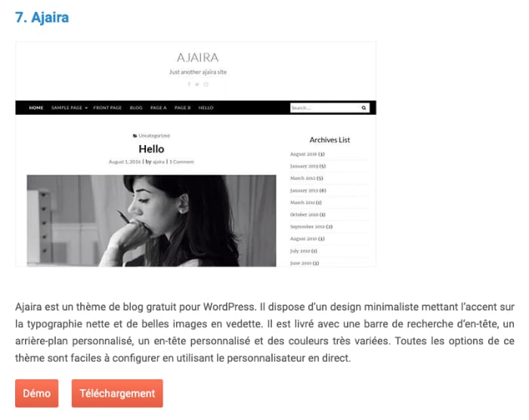Viewport: 529px width, 420px height.
Task: Click the Twitter icon under the tagline
Action: pos(197,84)
